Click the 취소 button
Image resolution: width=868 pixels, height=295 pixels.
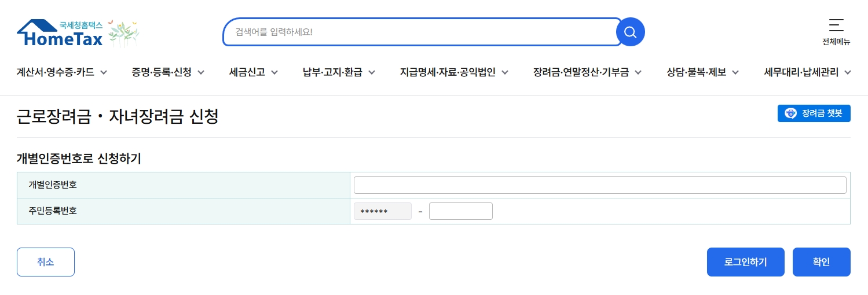click(x=46, y=262)
